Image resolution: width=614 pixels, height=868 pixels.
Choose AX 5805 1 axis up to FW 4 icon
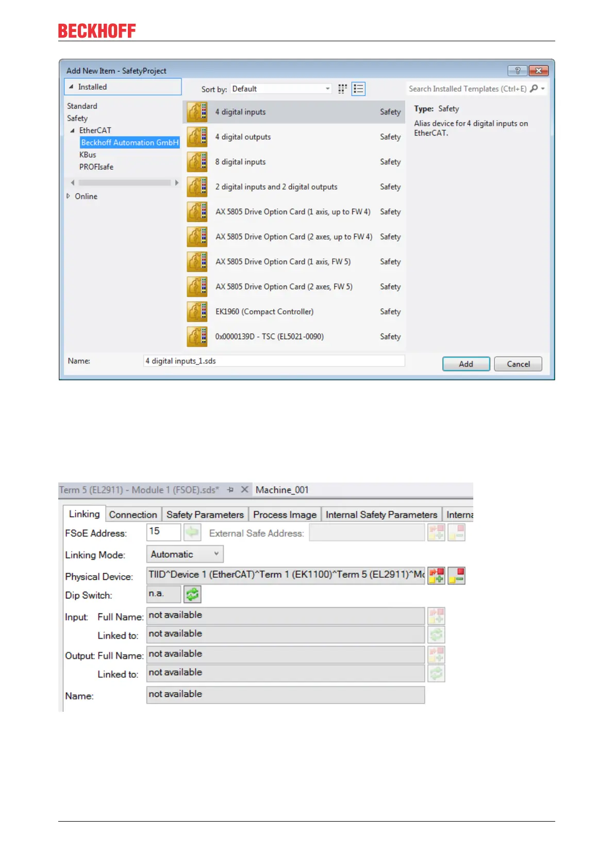click(x=197, y=212)
